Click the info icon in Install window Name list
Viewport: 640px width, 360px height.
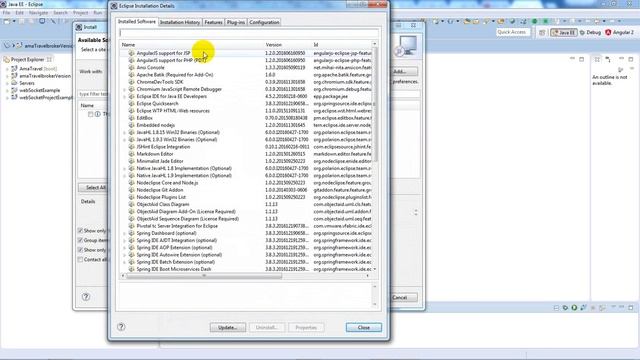tap(98, 114)
